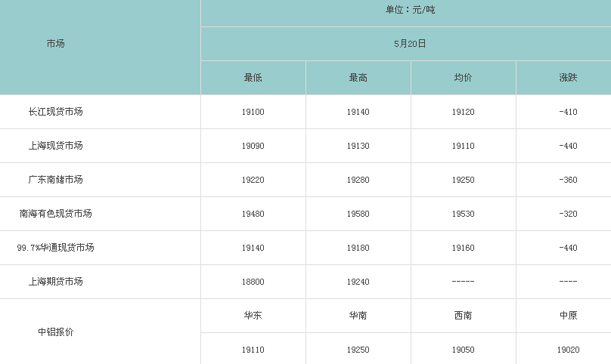Click the 上海期货市场 lowest value 18800
The image size is (611, 364).
coord(253,282)
